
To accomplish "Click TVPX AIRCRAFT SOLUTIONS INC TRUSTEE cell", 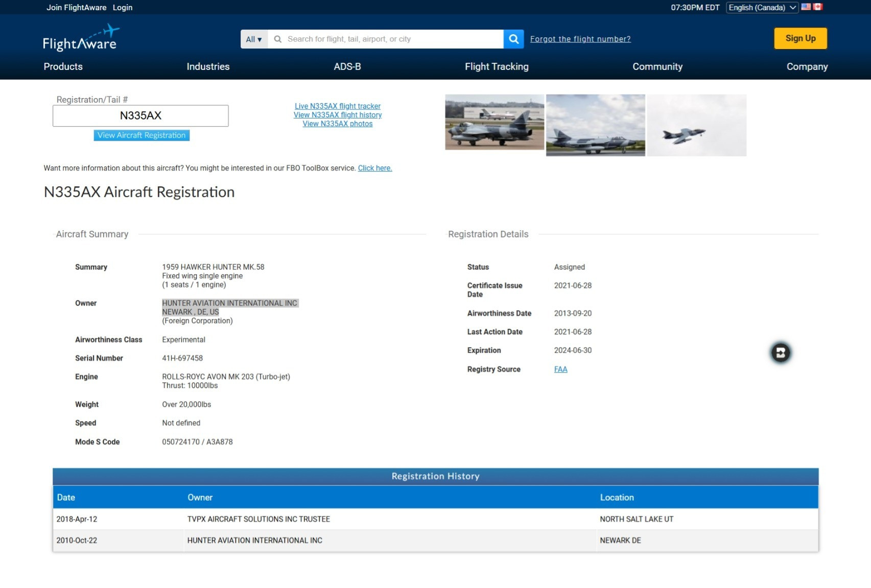I will (258, 519).
